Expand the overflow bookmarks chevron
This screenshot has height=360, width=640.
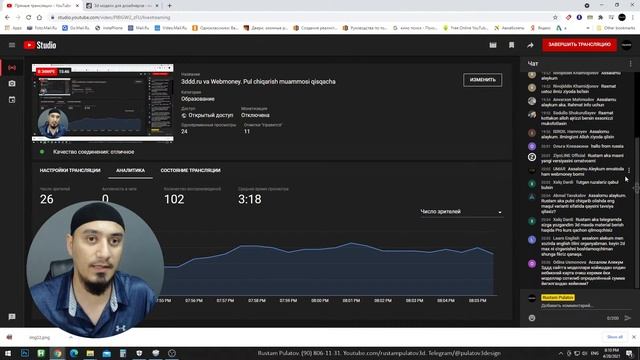pos(588,28)
